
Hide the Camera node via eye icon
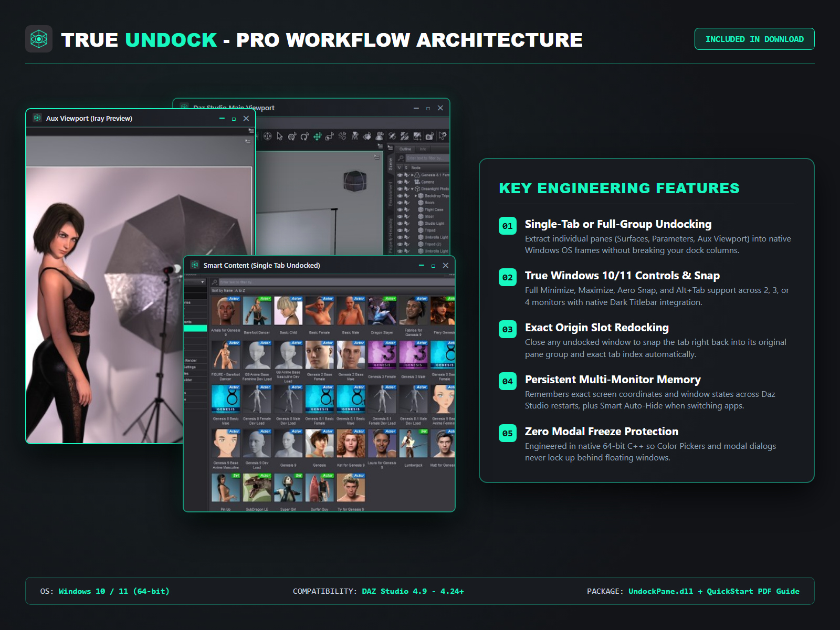[x=400, y=182]
